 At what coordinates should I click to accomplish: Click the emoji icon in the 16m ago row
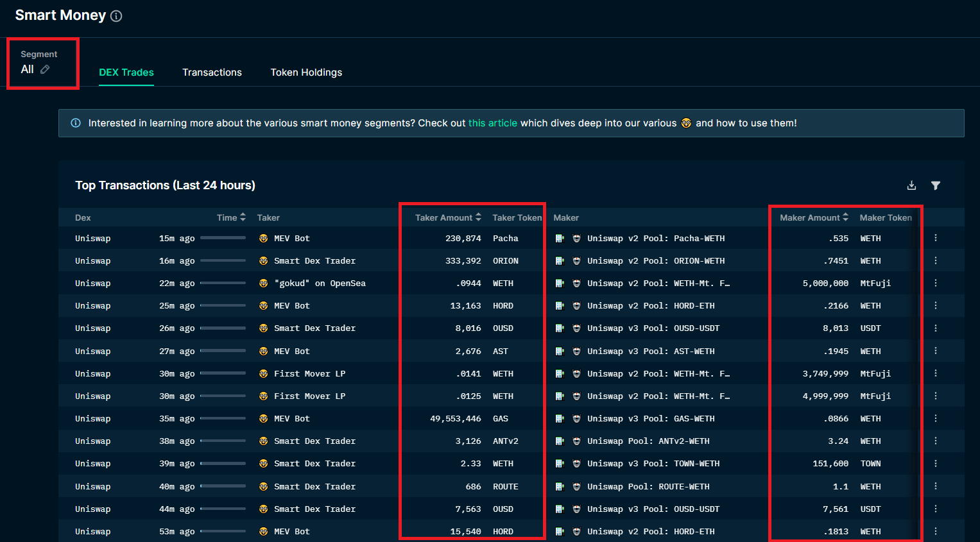click(x=263, y=260)
